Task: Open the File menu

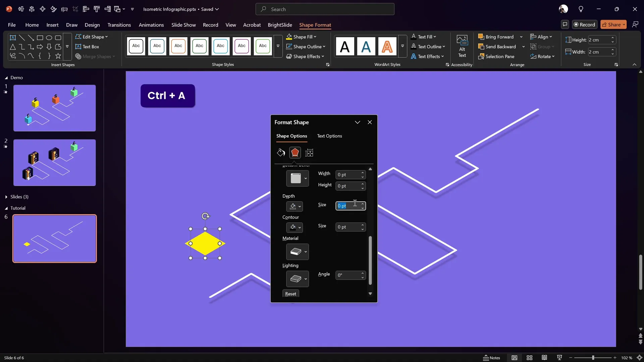Action: [x=12, y=25]
